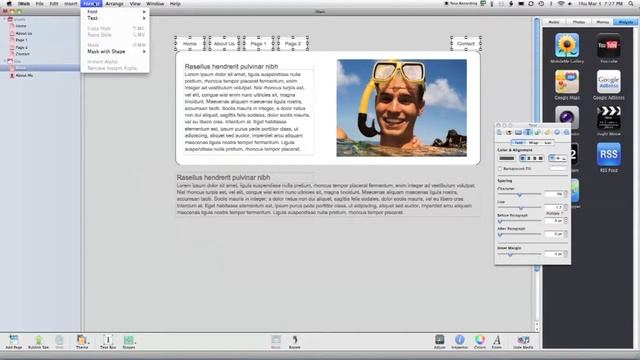This screenshot has width=640, height=360.
Task: Open the File menu
Action: (40, 4)
